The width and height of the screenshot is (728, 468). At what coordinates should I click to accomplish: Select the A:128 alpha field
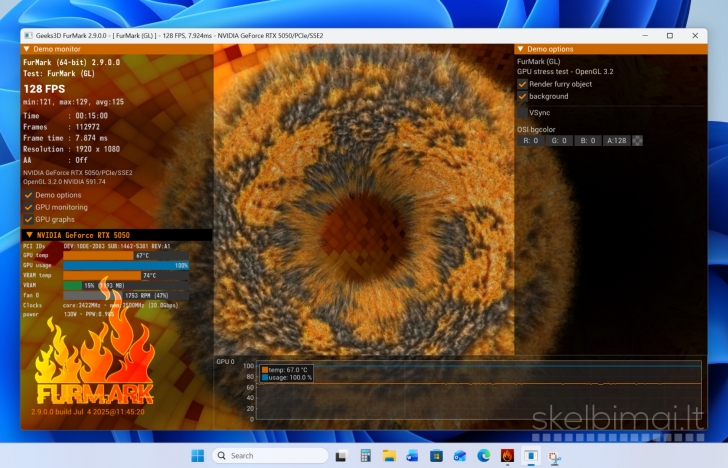pyautogui.click(x=617, y=141)
